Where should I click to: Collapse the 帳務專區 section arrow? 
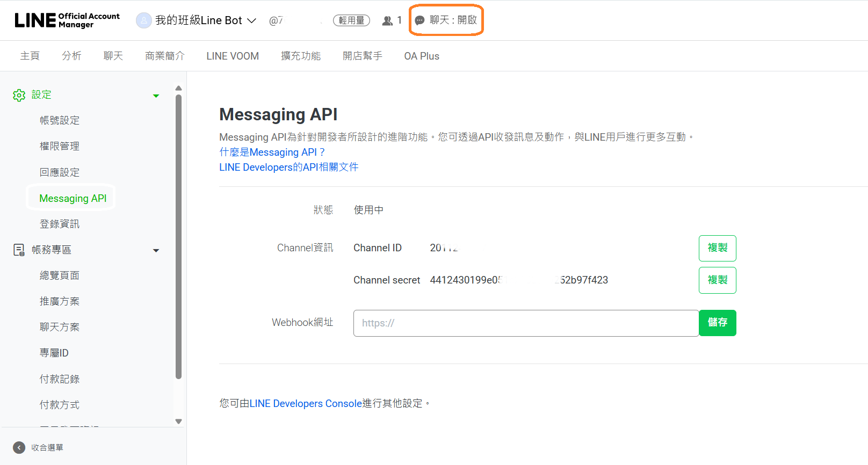[156, 251]
